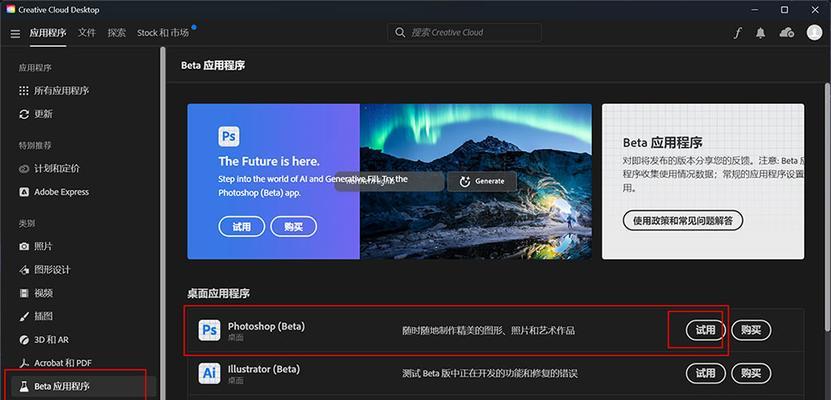
Task: Click the main content vertical scrollbar
Action: tap(827, 207)
